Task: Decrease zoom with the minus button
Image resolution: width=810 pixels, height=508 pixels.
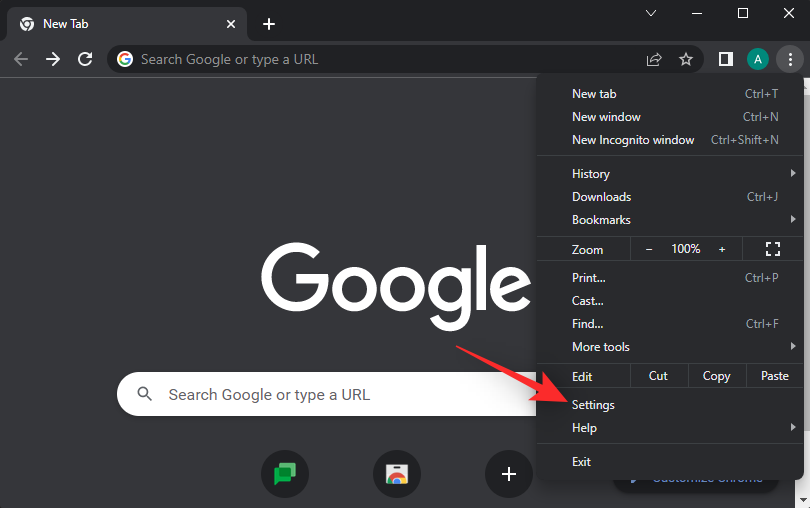Action: (649, 249)
